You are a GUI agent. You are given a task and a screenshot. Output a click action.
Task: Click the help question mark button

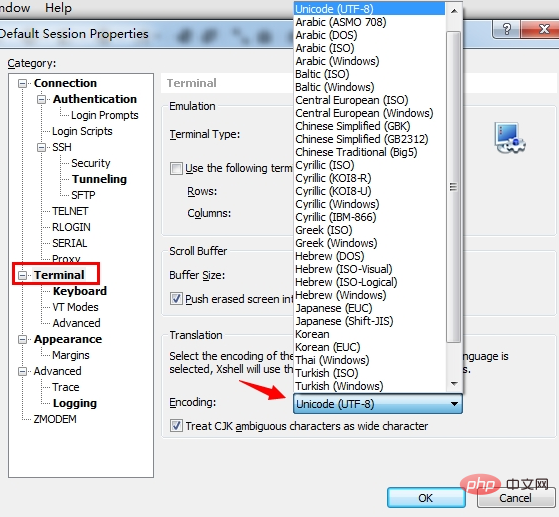point(507,29)
